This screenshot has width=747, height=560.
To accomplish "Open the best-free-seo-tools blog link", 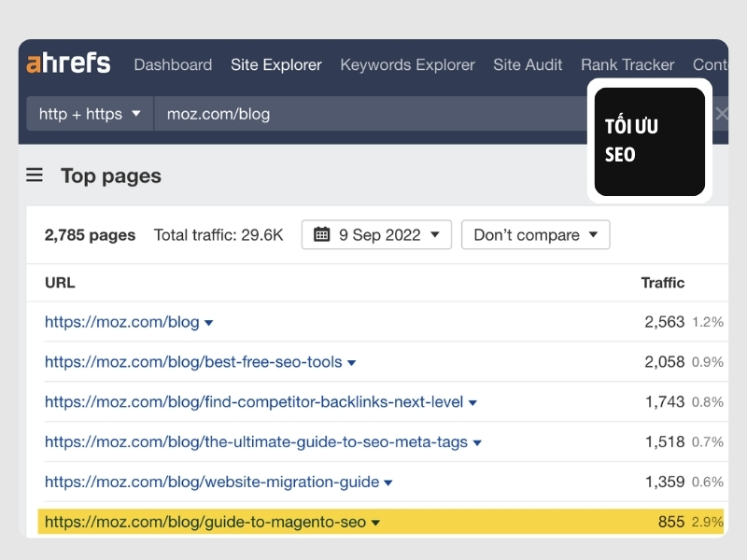I will click(193, 362).
